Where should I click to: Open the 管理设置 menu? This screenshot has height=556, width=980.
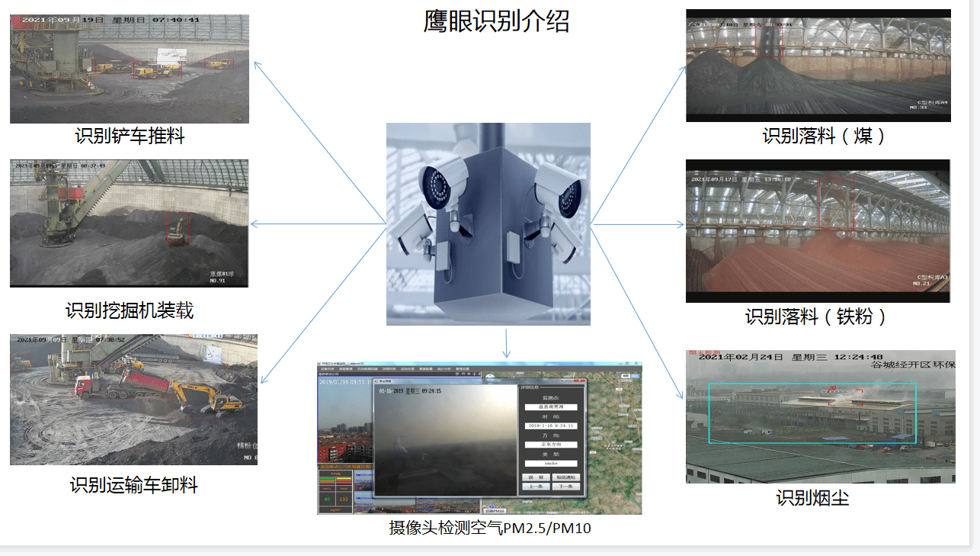point(463,369)
